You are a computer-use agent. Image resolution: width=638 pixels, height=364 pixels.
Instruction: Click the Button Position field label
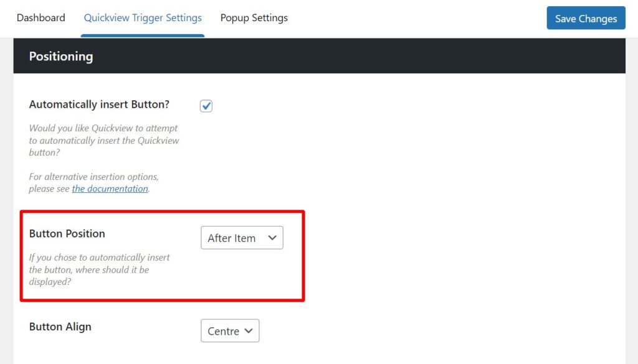(67, 234)
